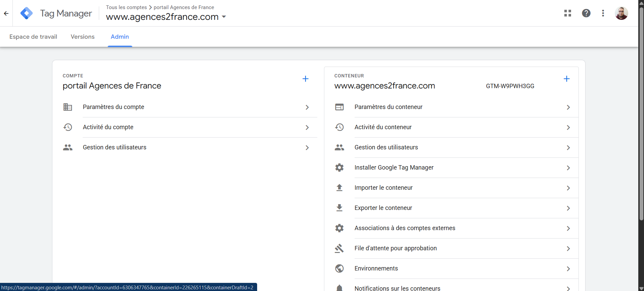The width and height of the screenshot is (644, 291).
Task: Open Importer le conteneur
Action: pos(383,188)
